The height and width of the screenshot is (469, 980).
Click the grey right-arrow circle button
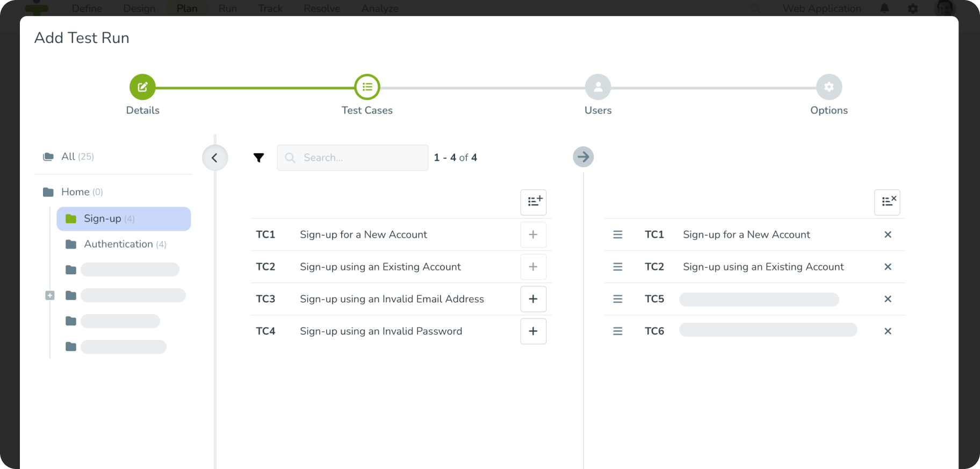tap(583, 157)
